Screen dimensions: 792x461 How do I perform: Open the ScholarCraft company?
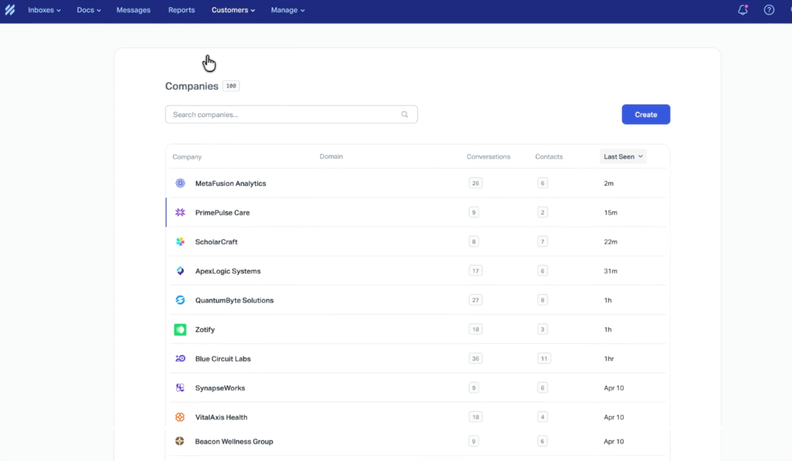[216, 242]
